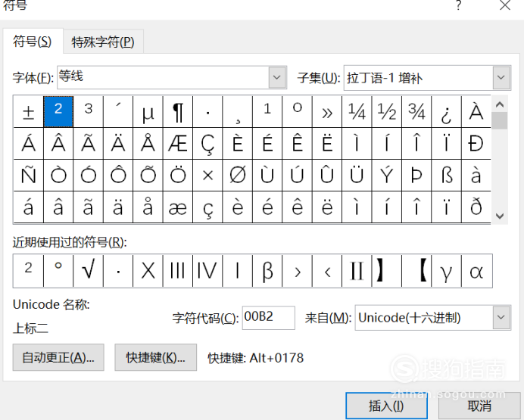Select the Ø slashed O symbol
This screenshot has width=524, height=420.
click(238, 176)
